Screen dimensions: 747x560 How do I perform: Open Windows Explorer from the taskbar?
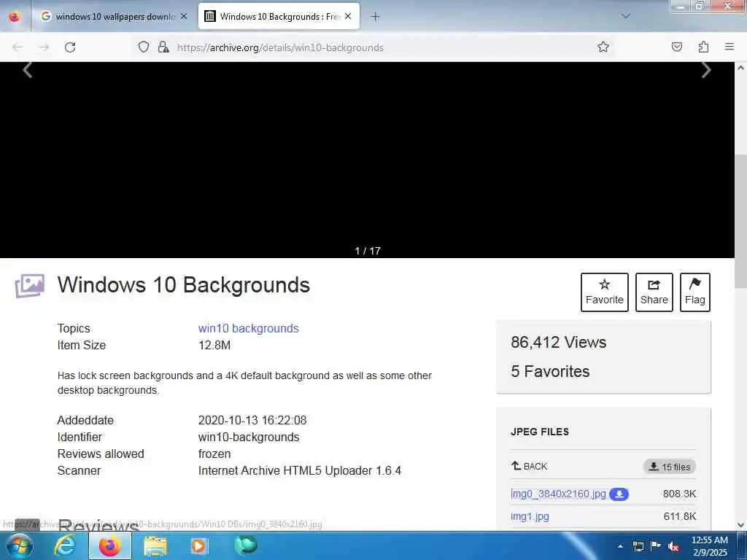coord(155,546)
